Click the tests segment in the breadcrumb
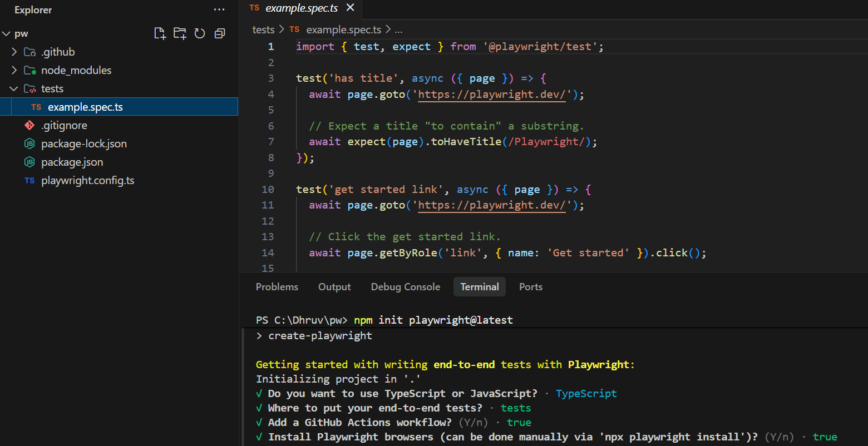 pyautogui.click(x=263, y=30)
